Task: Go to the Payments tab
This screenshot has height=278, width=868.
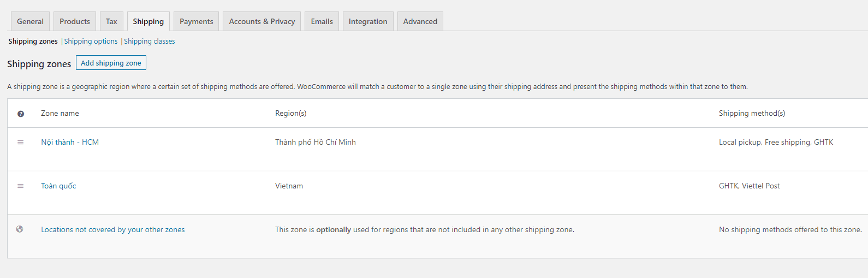Action: [197, 21]
